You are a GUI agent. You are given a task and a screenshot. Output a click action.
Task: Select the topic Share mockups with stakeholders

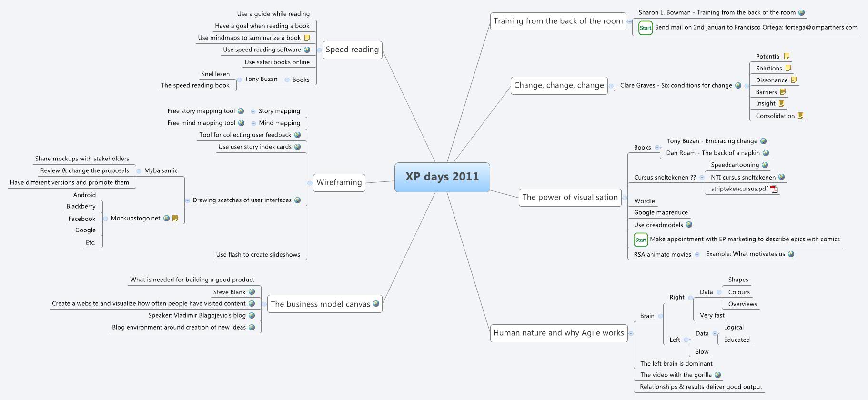[82, 159]
